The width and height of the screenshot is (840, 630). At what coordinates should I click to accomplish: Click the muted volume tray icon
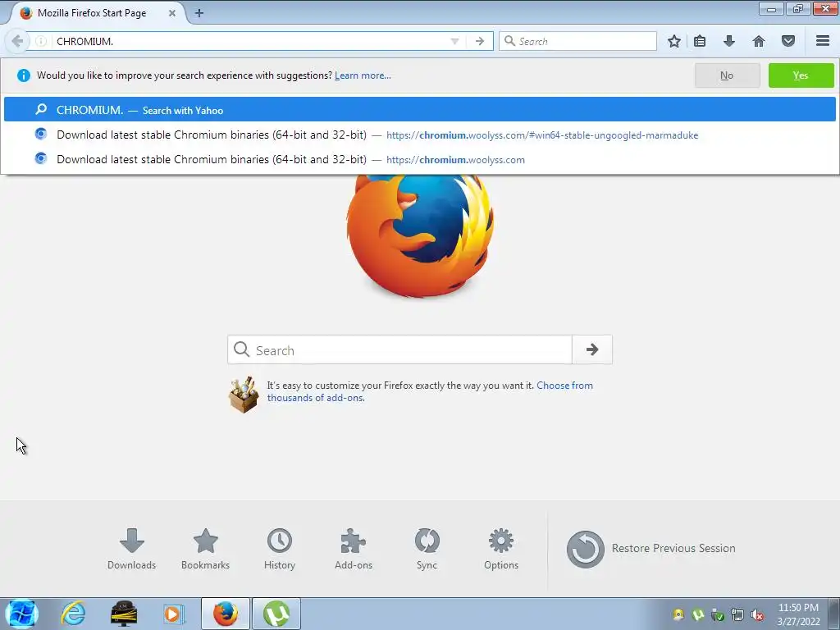coord(757,615)
